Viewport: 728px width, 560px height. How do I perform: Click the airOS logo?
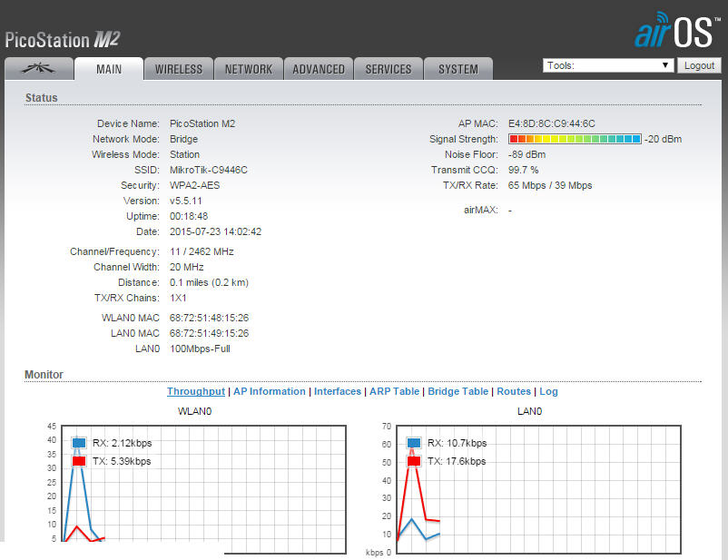677,30
